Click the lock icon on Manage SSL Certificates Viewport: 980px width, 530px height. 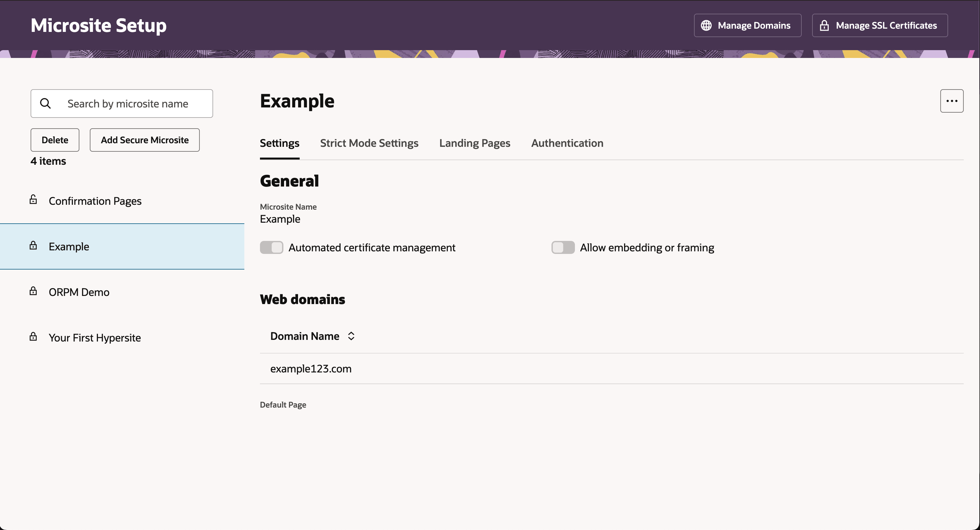[824, 25]
